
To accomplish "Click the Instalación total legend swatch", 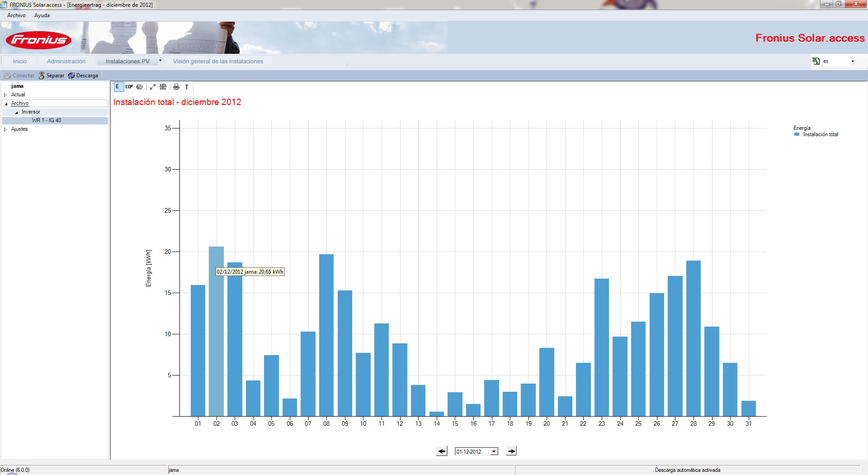I will [797, 134].
